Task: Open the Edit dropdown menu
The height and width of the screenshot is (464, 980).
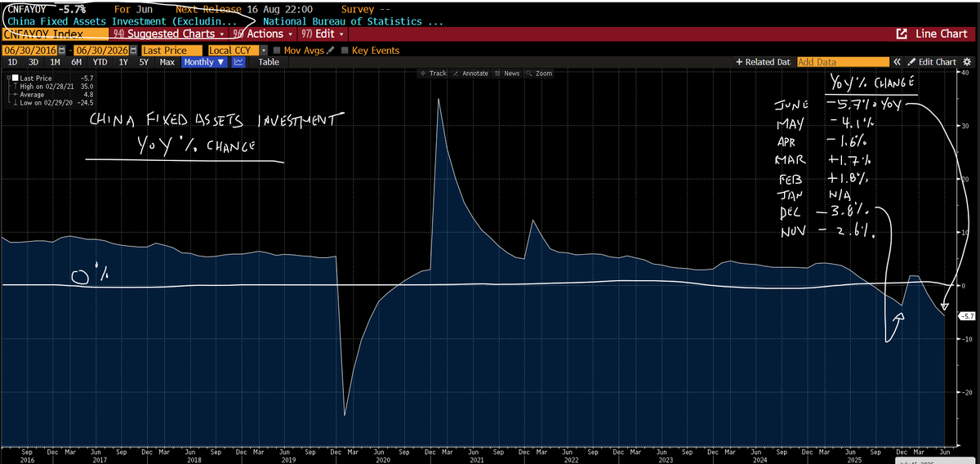Action: coord(323,34)
